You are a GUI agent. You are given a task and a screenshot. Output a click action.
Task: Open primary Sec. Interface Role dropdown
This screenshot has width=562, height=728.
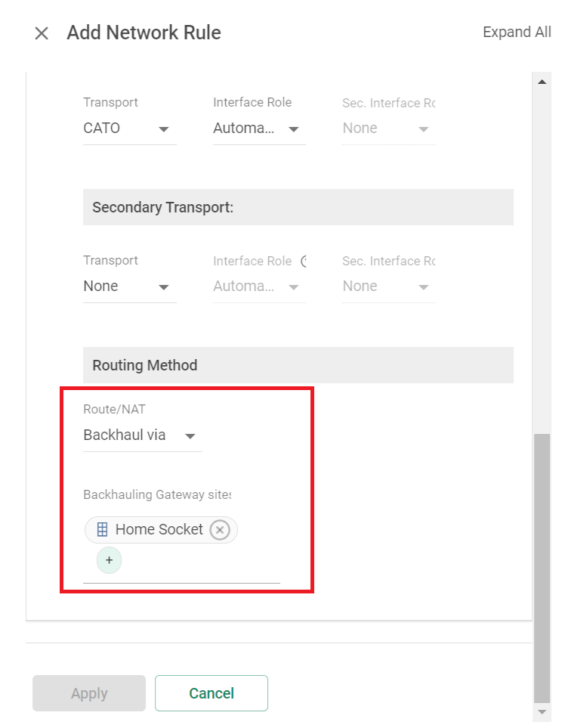(388, 129)
